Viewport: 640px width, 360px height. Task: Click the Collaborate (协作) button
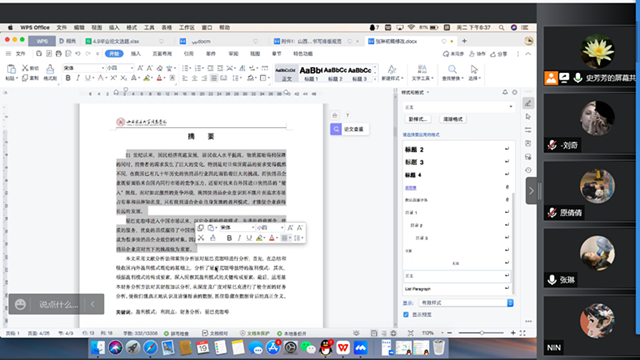pyautogui.click(x=477, y=54)
